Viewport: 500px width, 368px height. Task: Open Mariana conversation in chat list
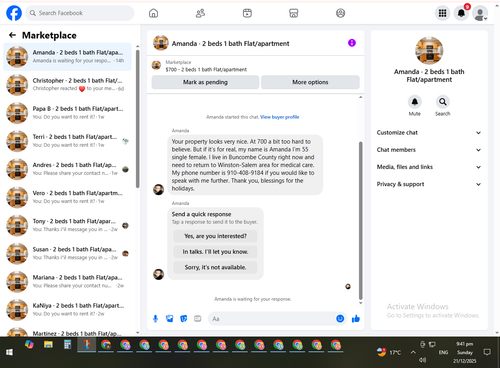click(x=67, y=282)
